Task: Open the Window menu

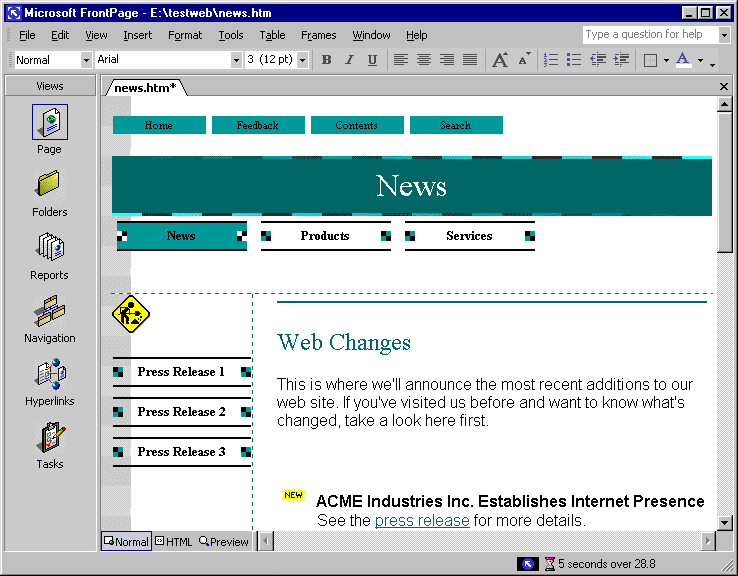Action: (371, 35)
